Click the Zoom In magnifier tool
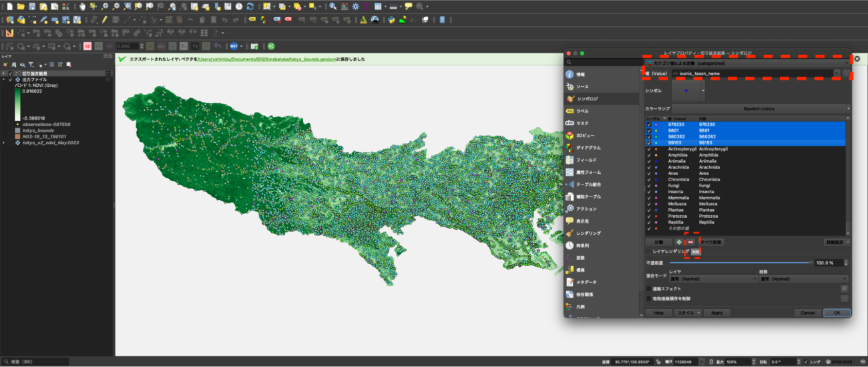The width and height of the screenshot is (868, 367). (105, 6)
